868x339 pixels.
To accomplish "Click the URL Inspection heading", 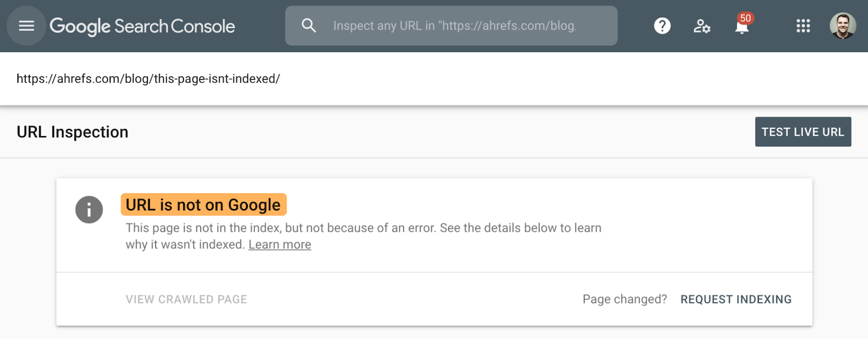I will pos(73,132).
